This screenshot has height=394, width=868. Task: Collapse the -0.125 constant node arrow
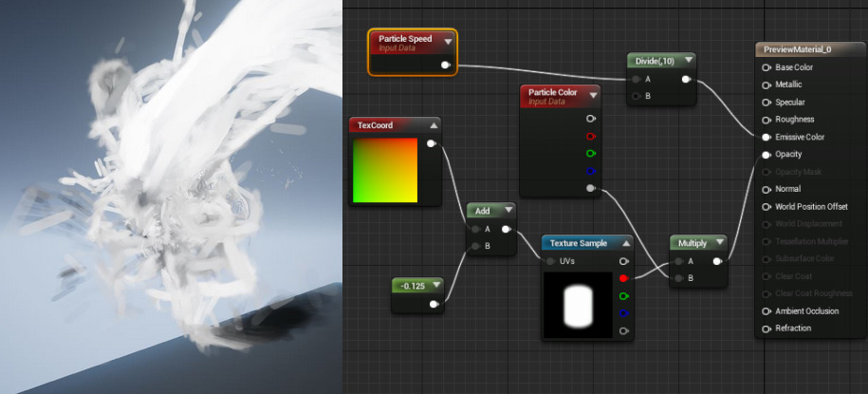click(436, 285)
